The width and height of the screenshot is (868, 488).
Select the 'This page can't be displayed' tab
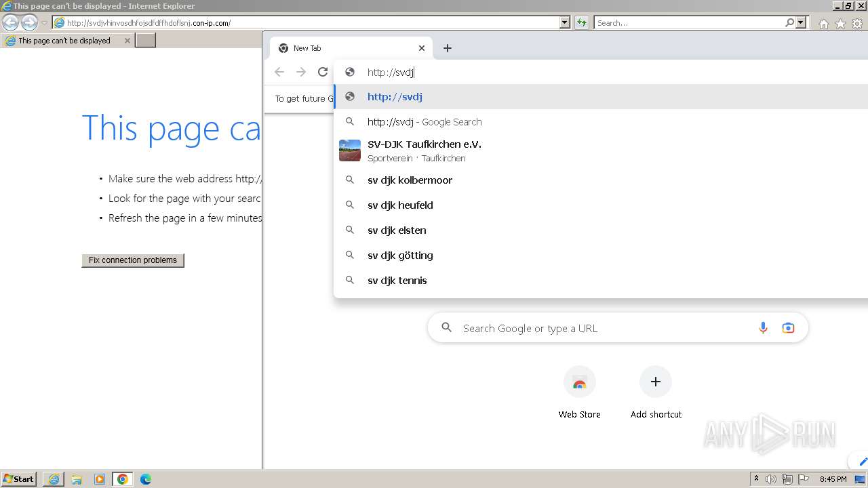point(66,41)
